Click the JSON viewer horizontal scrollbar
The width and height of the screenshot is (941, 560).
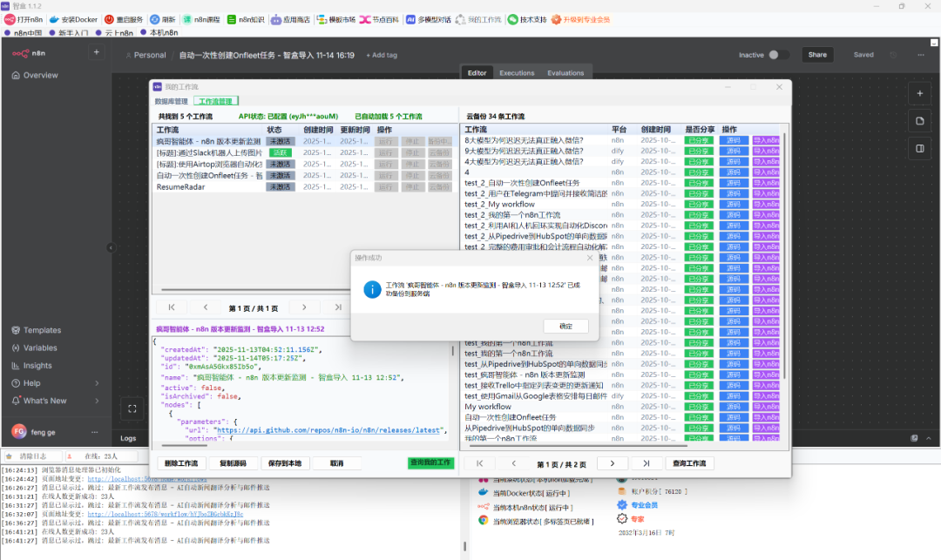tap(184, 446)
